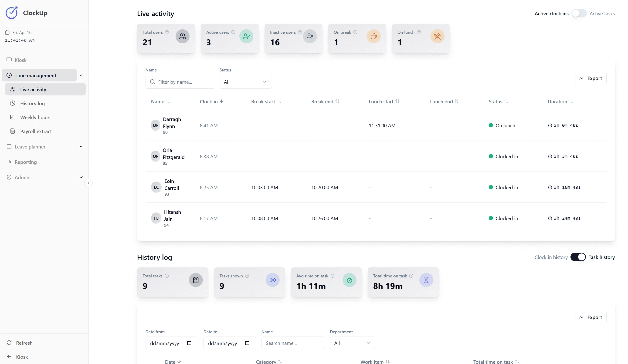This screenshot has width=628, height=364.
Task: Click the On lunch utensils icon
Action: coord(437,36)
